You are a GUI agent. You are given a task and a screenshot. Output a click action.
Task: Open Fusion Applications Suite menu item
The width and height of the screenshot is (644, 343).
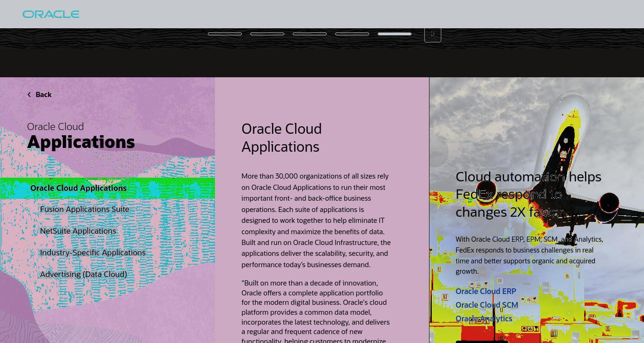pyautogui.click(x=84, y=209)
